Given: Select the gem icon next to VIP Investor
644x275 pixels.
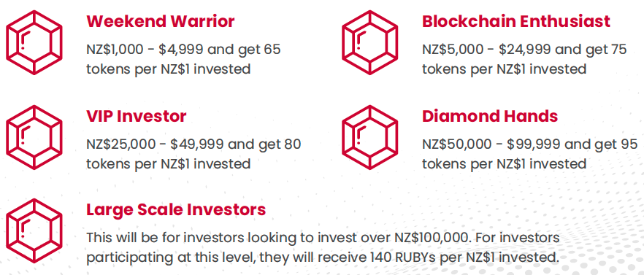Looking at the screenshot, I should pyautogui.click(x=34, y=137).
